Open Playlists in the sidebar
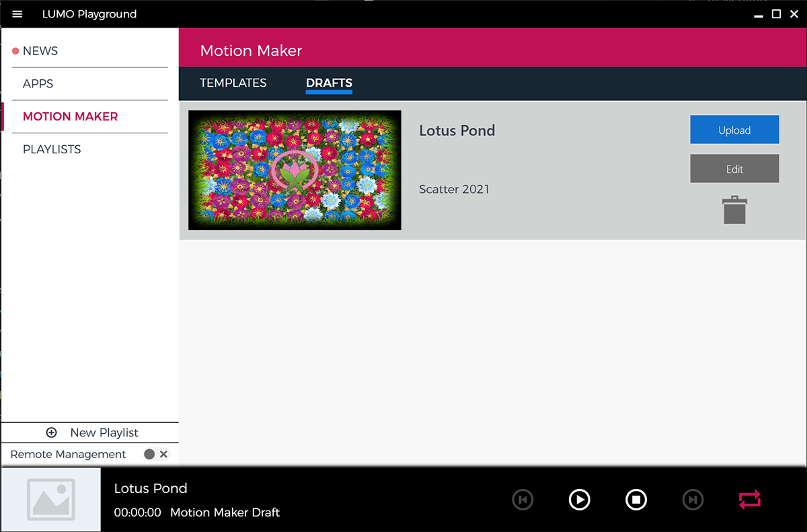The width and height of the screenshot is (807, 532). click(52, 149)
